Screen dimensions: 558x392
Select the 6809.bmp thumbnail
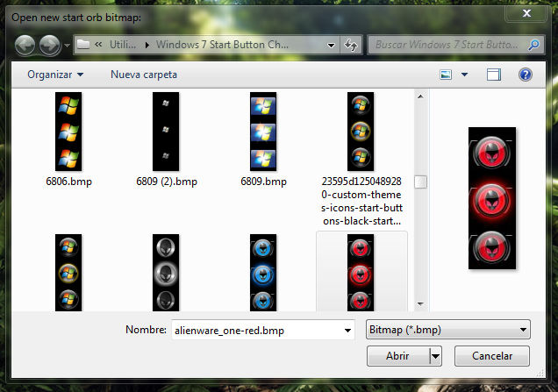point(263,132)
